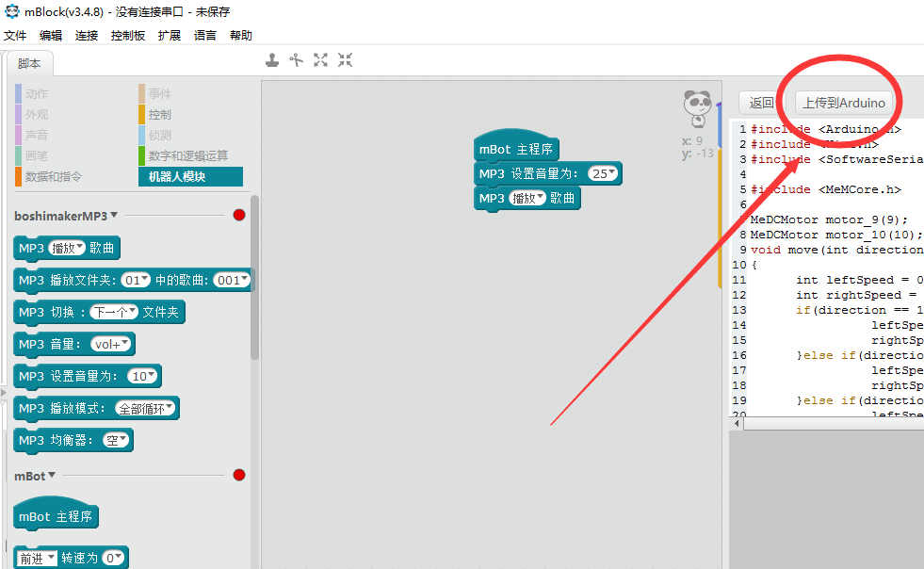Open the 文件 menu
The image size is (924, 569).
pyautogui.click(x=15, y=36)
